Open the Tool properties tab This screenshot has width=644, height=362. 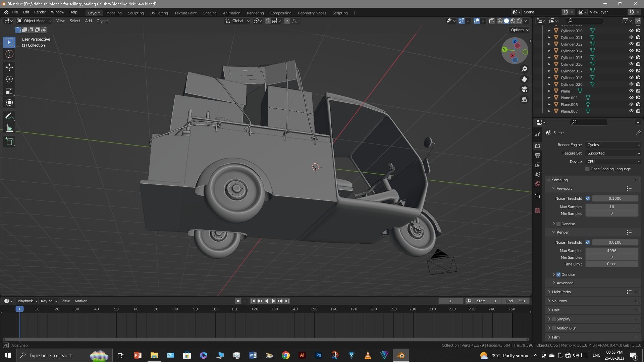538,134
